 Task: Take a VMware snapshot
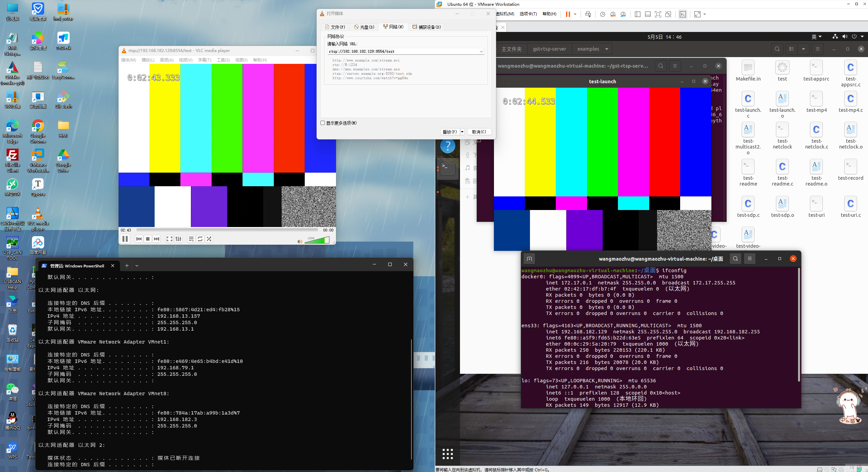602,14
